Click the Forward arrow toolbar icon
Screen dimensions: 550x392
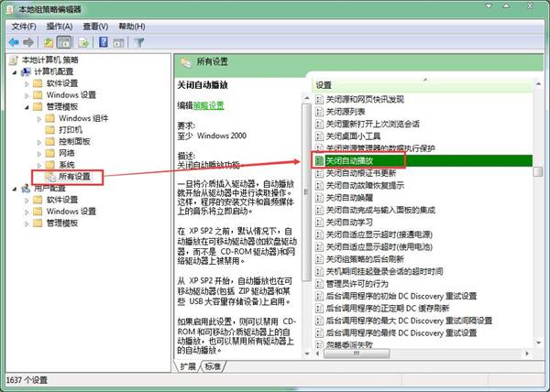point(28,42)
